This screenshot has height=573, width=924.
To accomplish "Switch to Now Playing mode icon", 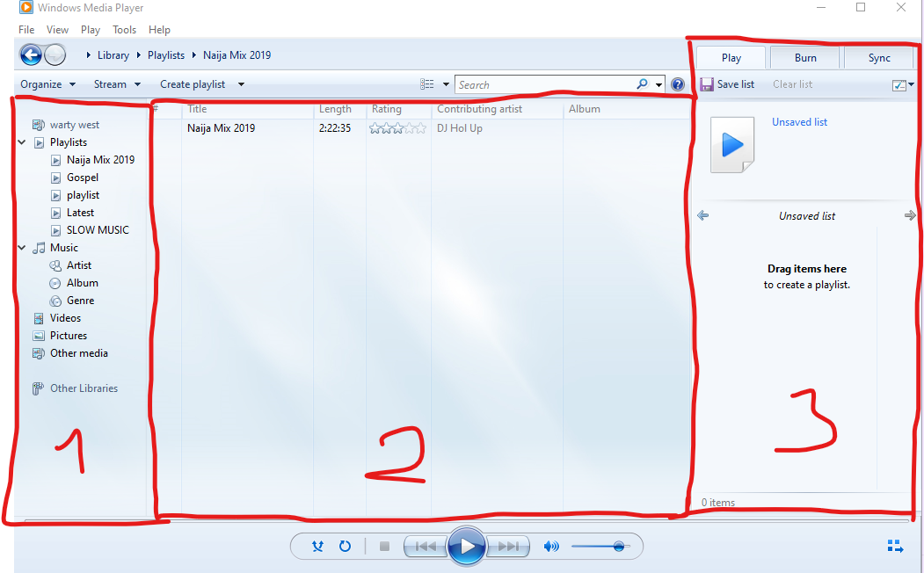I will (895, 547).
